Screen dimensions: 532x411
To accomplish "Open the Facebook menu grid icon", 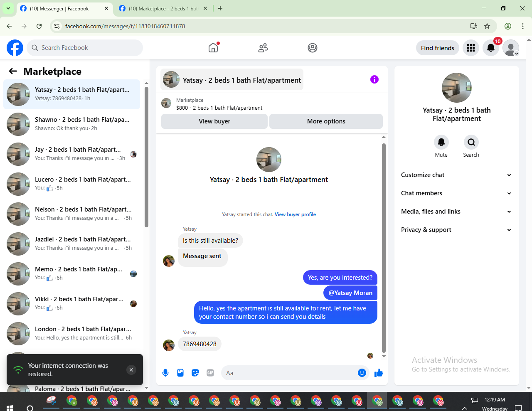I will coord(471,48).
